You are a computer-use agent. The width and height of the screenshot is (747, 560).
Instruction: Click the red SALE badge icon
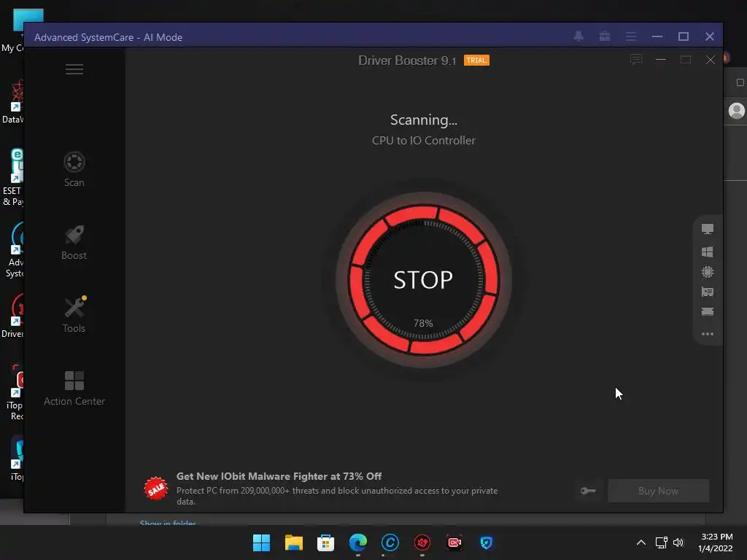[x=156, y=488]
